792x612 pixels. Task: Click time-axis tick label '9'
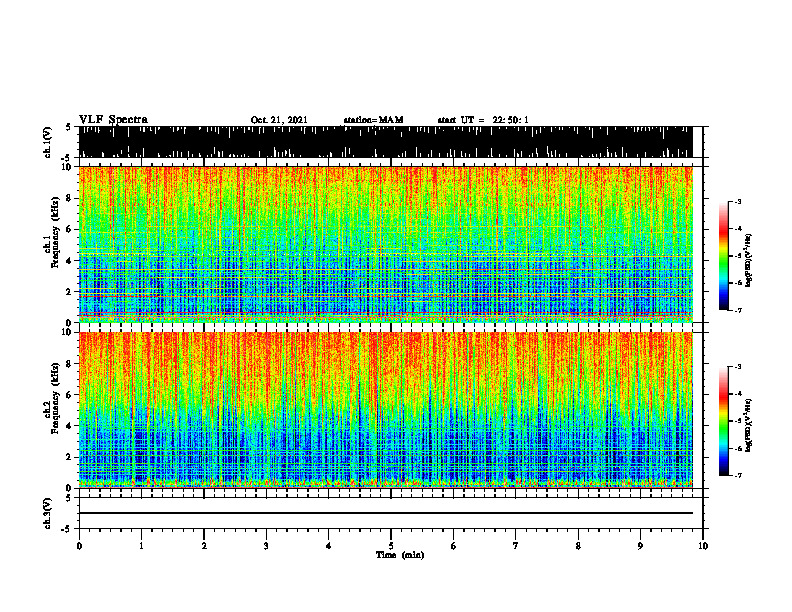coord(640,546)
